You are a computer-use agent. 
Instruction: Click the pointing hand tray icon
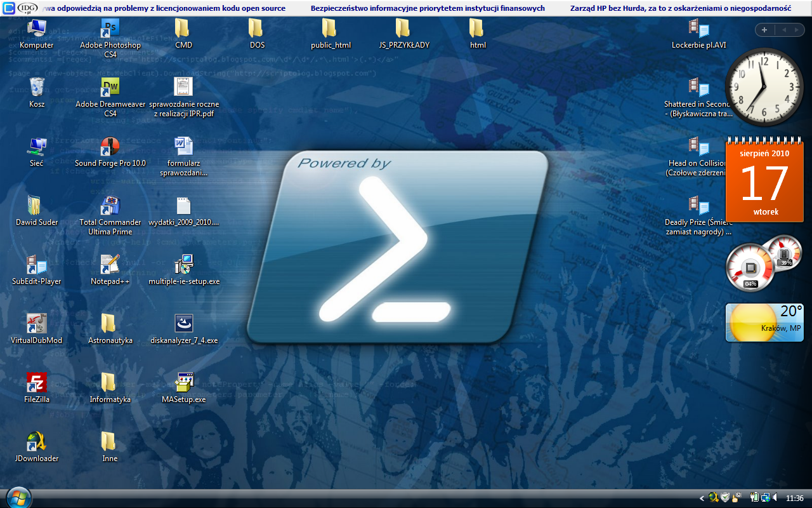[x=736, y=497]
